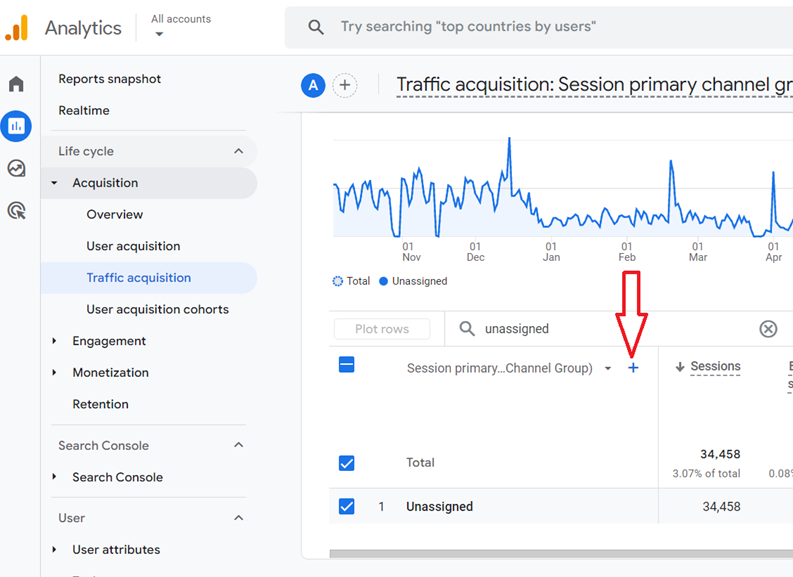Click the Google Analytics logo
This screenshot has width=793, height=577.
click(x=17, y=28)
